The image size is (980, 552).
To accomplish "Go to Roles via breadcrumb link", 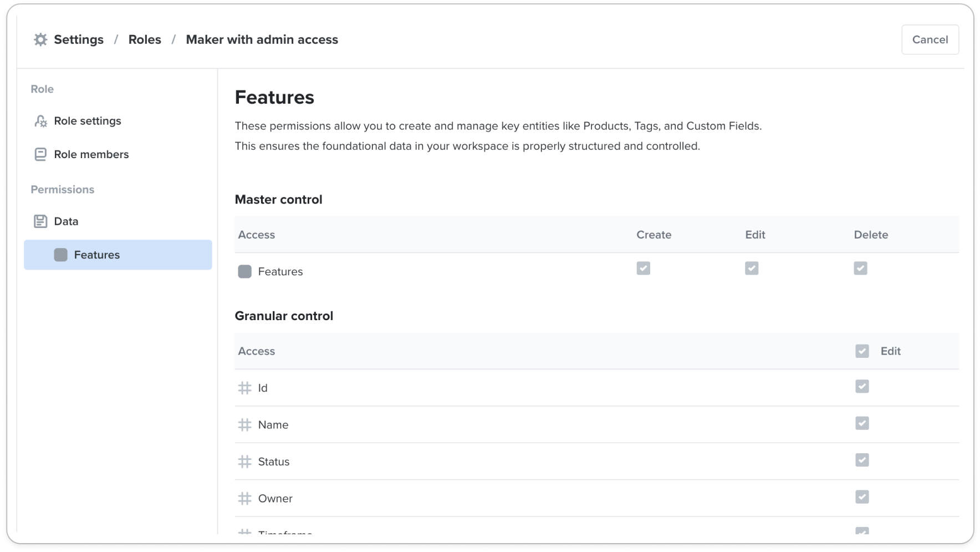I will (x=145, y=39).
